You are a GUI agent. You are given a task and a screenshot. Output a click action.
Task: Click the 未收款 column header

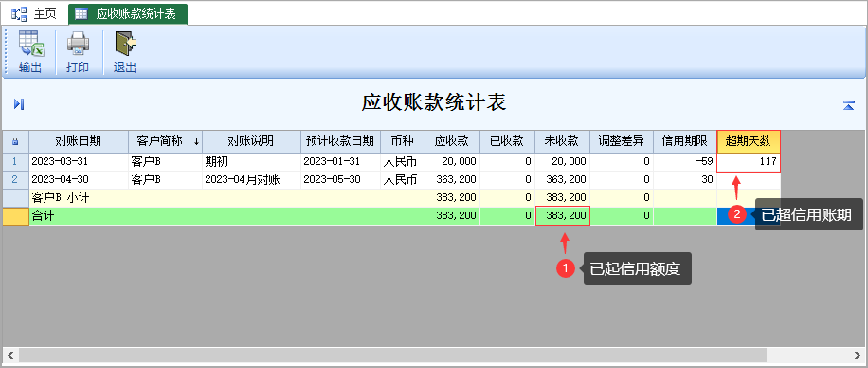tap(562, 142)
